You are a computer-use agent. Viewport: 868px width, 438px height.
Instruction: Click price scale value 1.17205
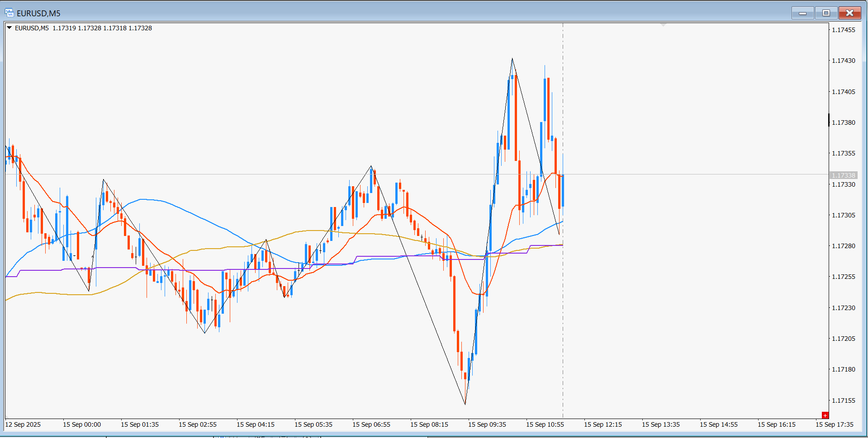click(844, 339)
